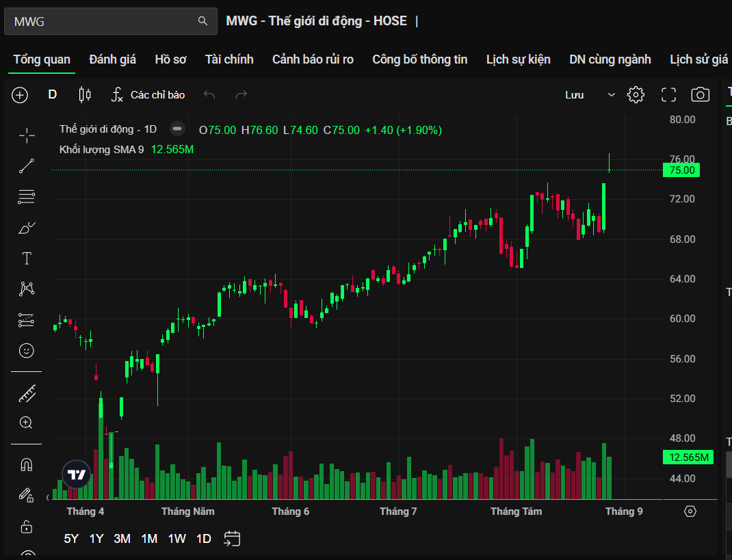
Task: Click the 75.00 current price label
Action: (x=681, y=170)
